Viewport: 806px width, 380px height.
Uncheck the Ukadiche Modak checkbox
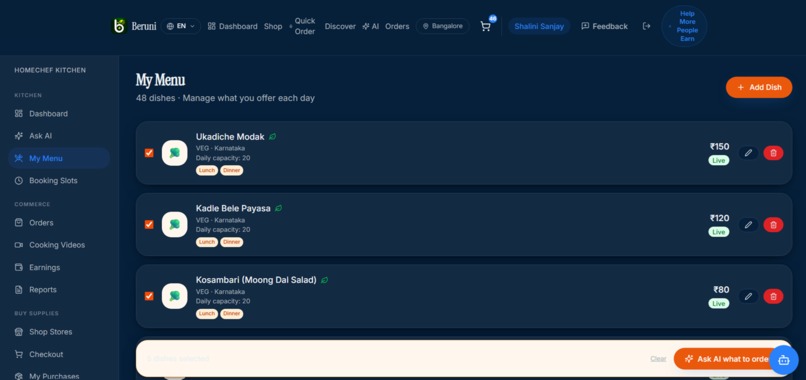click(149, 153)
